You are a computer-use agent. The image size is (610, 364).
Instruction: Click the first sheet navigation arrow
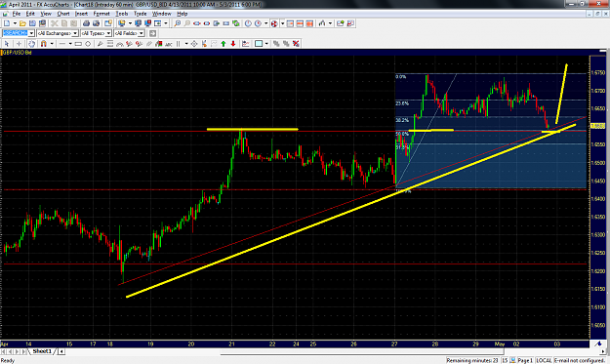(x=4, y=351)
